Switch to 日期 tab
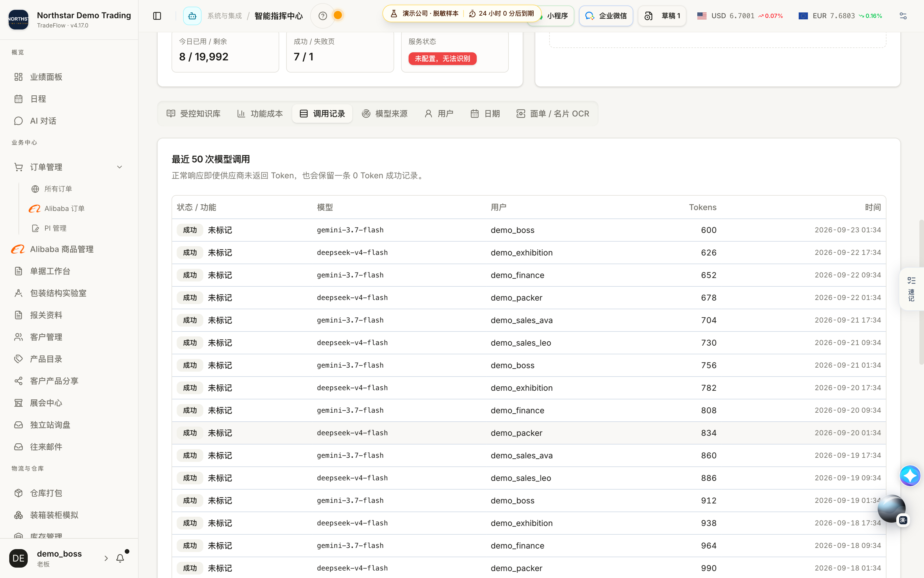Screen dimensions: 924x578 485,114
